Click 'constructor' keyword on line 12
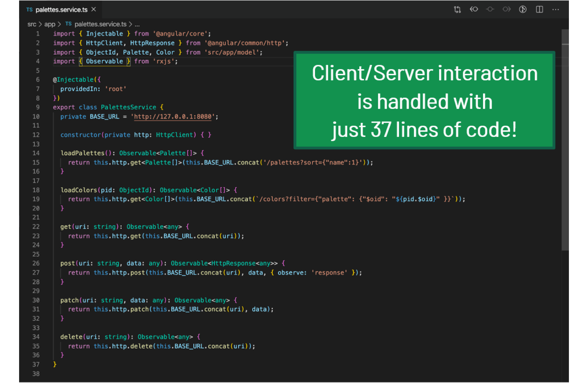Viewport: 588px width, 383px height. [x=81, y=135]
